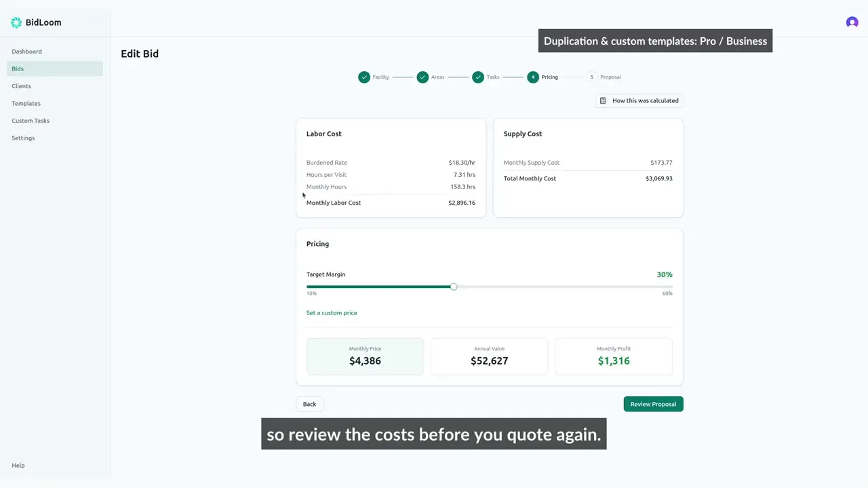Click the Total Monthly Cost amount $3,069.93
Viewport: 868px width, 488px height.
click(x=659, y=179)
